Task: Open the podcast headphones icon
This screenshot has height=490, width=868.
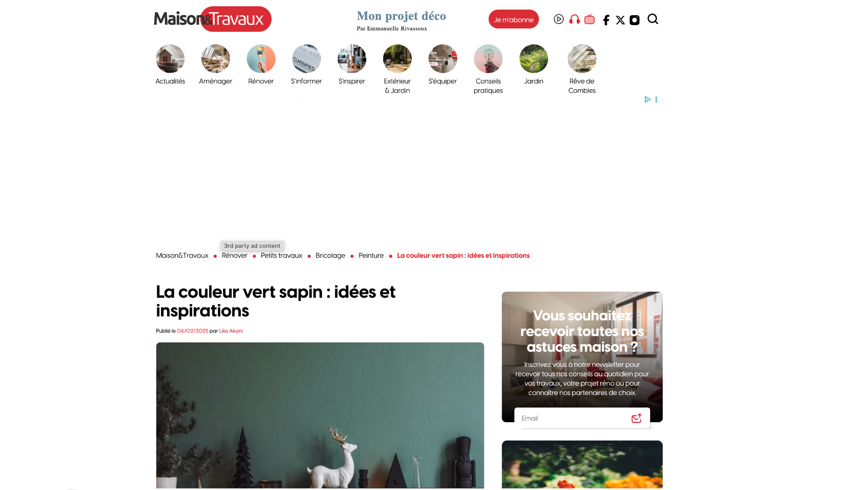Action: tap(574, 19)
